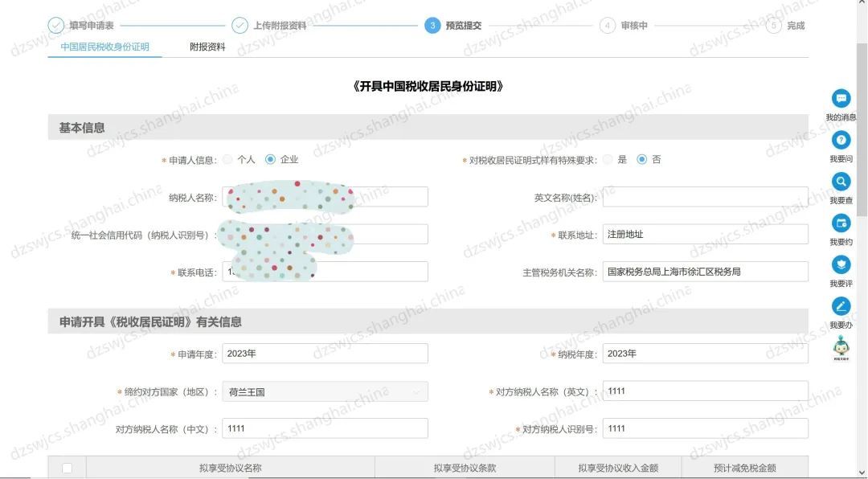
Task: Switch to the 附报资料 tab
Action: coord(207,47)
